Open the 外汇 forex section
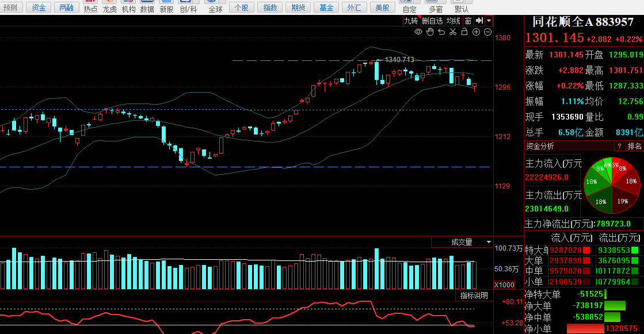The width and height of the screenshot is (644, 334). (x=354, y=7)
